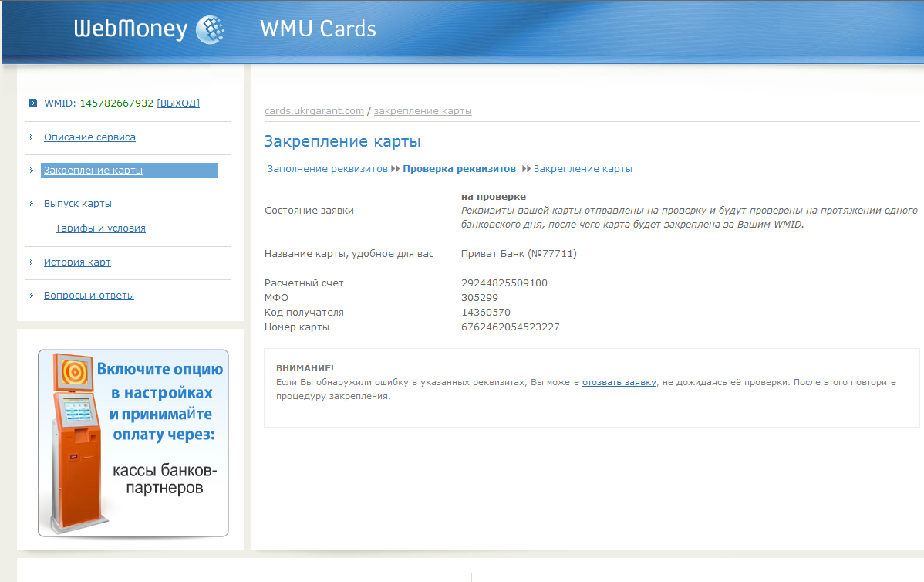Click the final Закрепление карты step
Image resolution: width=924 pixels, height=582 pixels.
(583, 168)
